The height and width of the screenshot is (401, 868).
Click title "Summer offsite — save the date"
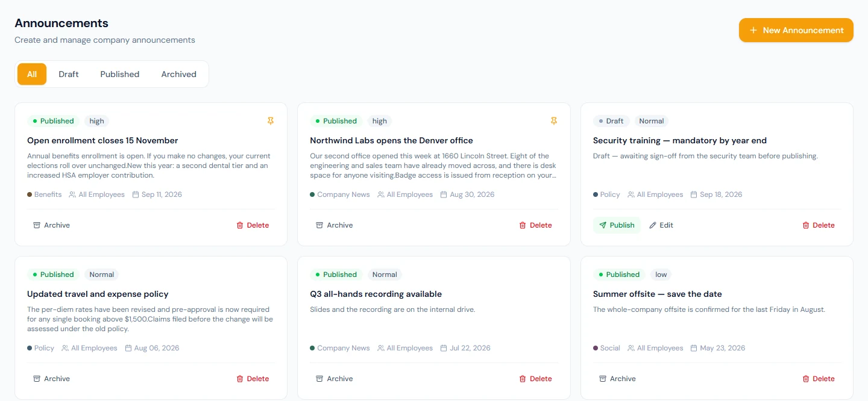point(657,294)
